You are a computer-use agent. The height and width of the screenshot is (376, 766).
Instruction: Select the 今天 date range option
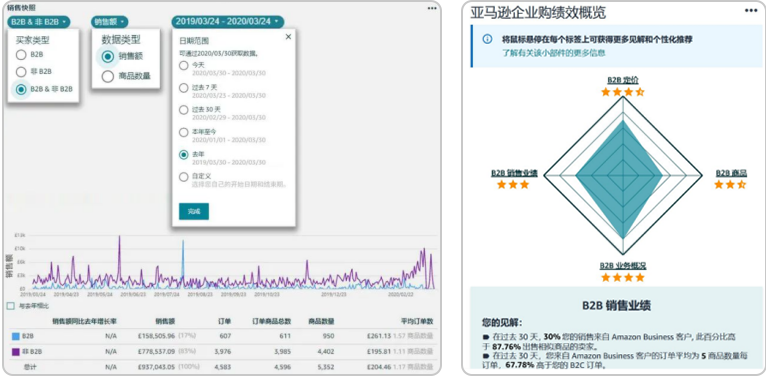[x=184, y=65]
